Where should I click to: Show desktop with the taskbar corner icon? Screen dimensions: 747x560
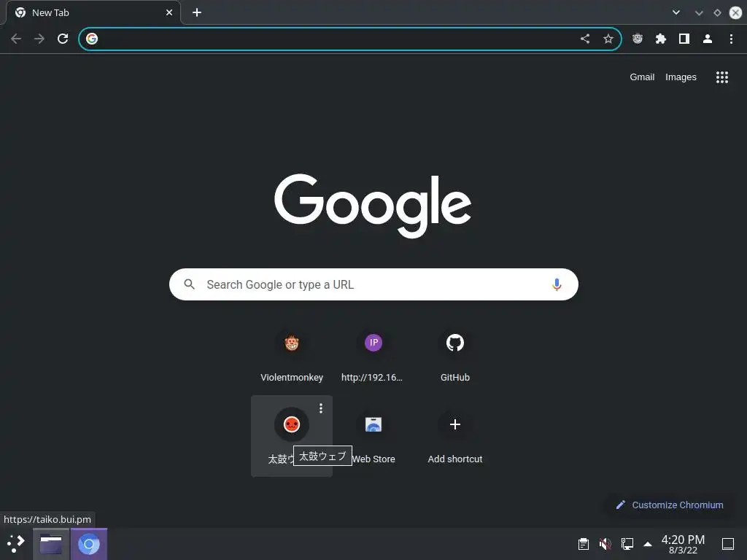[728, 544]
